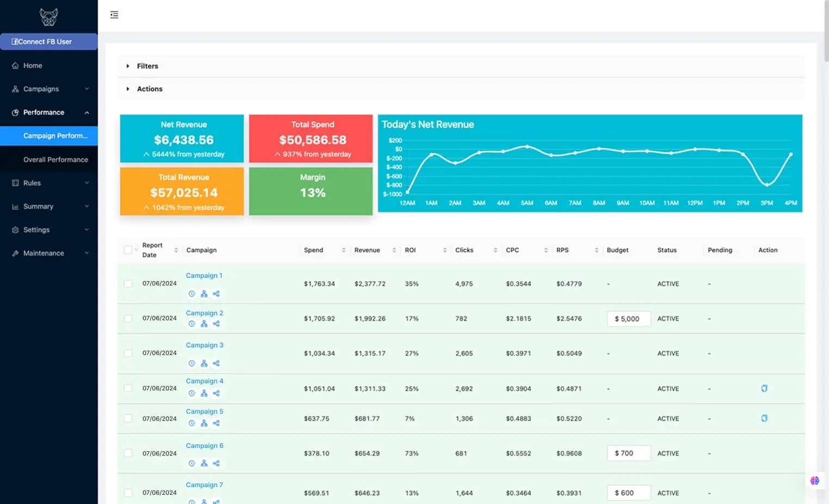829x504 pixels.
Task: Click the hierarchy tree icon under Campaign 2
Action: point(204,323)
